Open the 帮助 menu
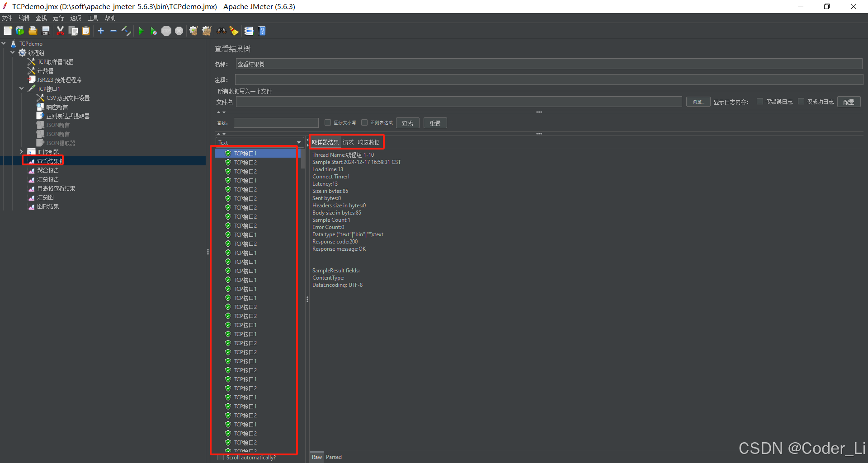Screen dimensions: 868x463 [110, 18]
